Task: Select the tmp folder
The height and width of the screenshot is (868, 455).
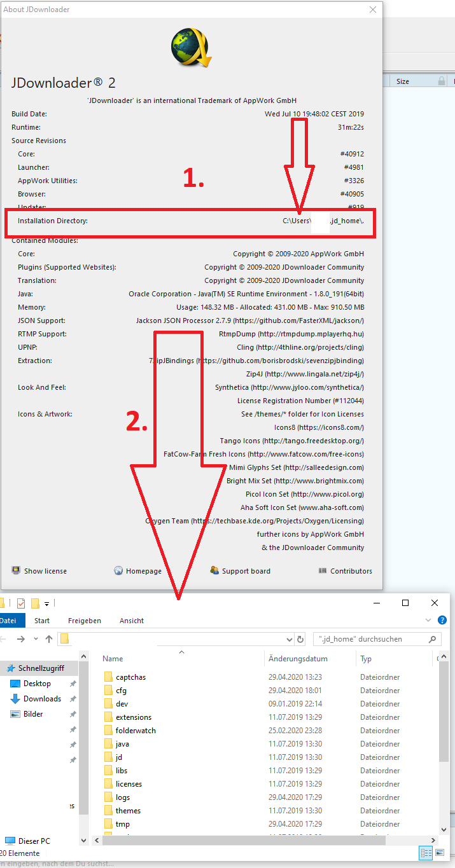Action: pyautogui.click(x=123, y=824)
